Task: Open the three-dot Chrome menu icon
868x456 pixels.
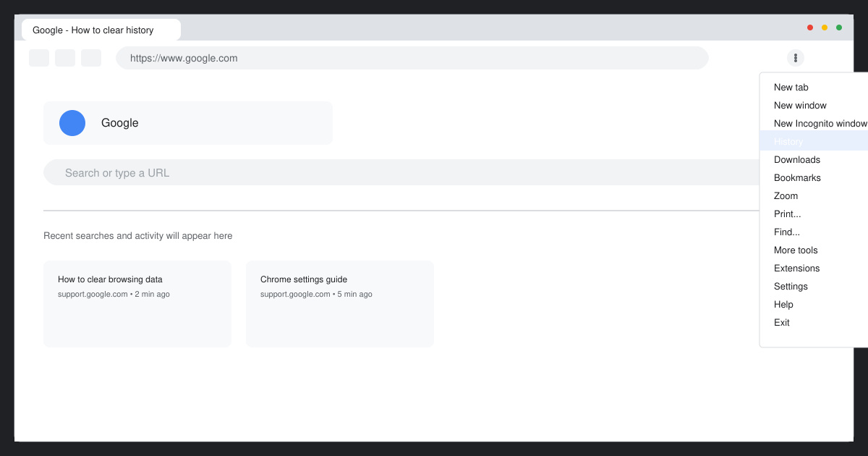Action: (796, 58)
